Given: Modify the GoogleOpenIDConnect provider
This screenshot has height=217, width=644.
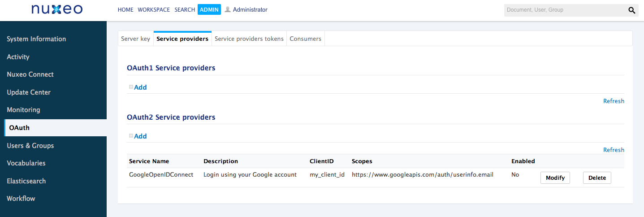Looking at the screenshot, I should point(555,178).
